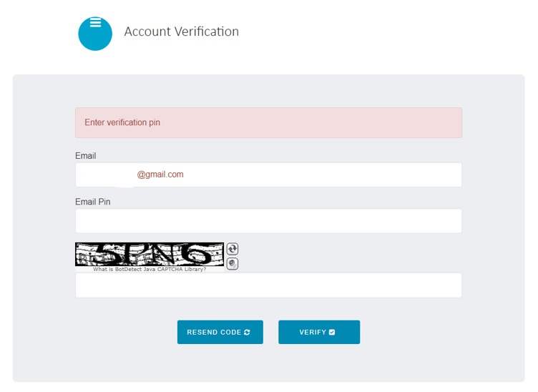Click the hidden username part of the email

click(108, 175)
